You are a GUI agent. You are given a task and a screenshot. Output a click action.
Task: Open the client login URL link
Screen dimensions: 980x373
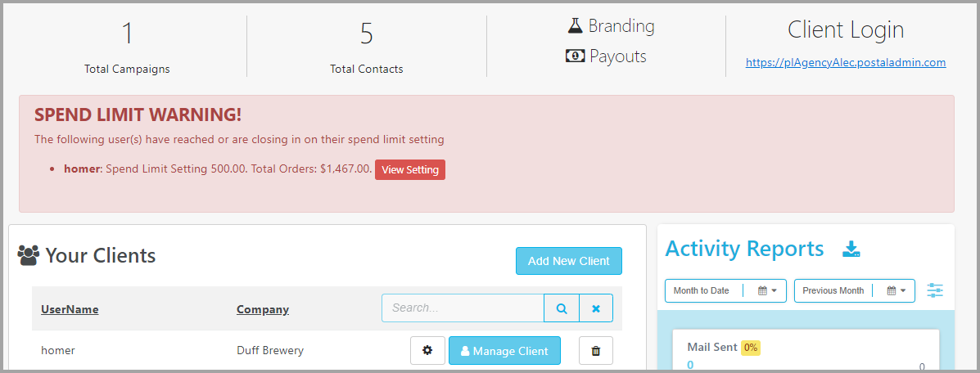(846, 62)
